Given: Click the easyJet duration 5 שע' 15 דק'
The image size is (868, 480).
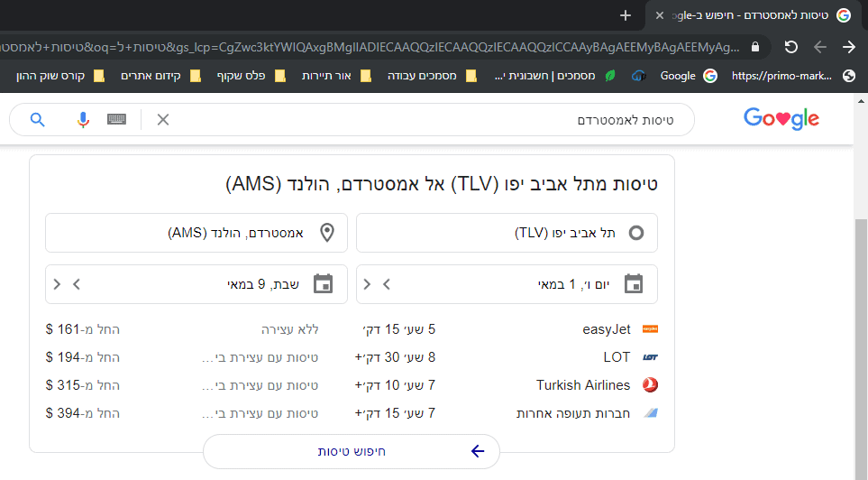Looking at the screenshot, I should pos(399,329).
